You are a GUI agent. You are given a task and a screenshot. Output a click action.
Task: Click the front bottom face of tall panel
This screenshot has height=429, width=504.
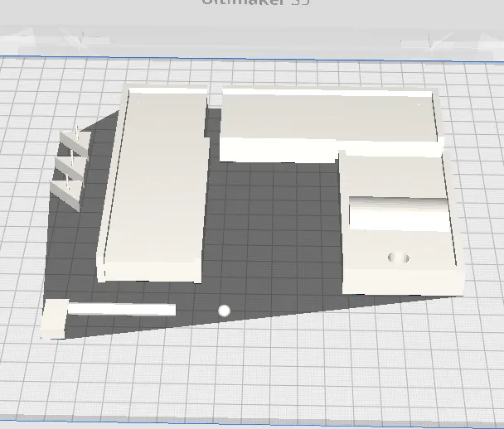149,275
